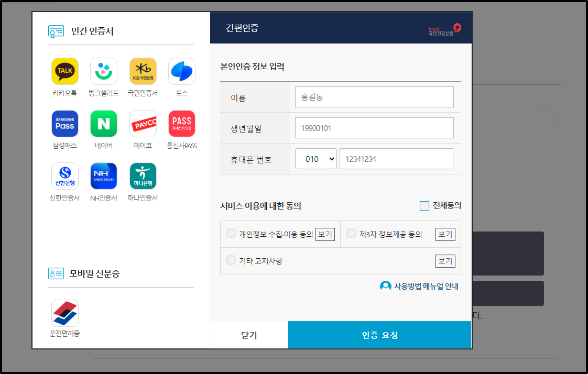
Task: Choose the 통신사PASS icon
Action: click(x=182, y=124)
